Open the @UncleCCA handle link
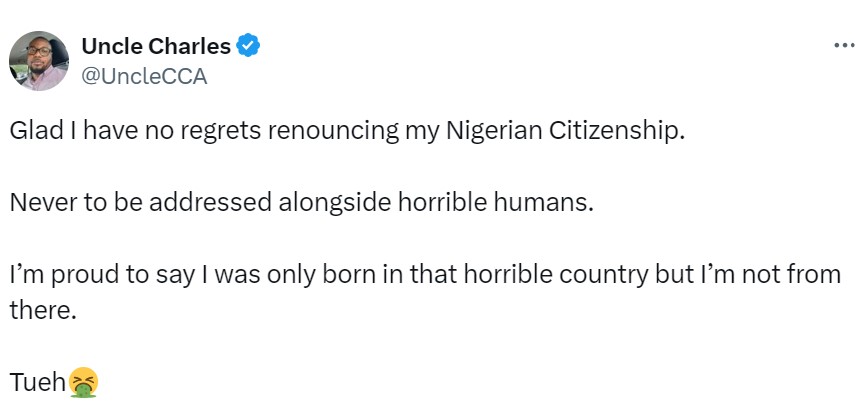The width and height of the screenshot is (856, 409). click(x=143, y=77)
